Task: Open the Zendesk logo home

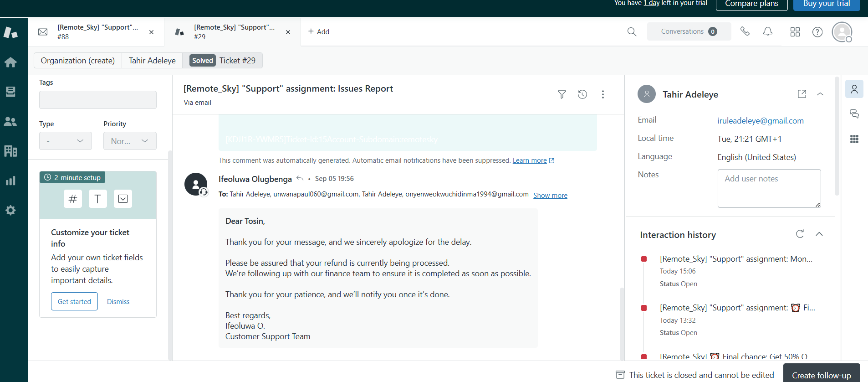Action: [10, 32]
